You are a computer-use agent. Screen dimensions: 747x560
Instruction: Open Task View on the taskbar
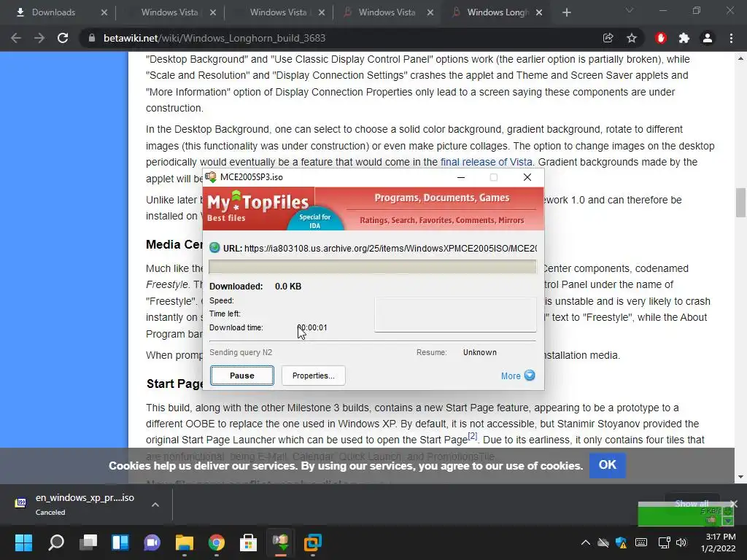[88, 542]
